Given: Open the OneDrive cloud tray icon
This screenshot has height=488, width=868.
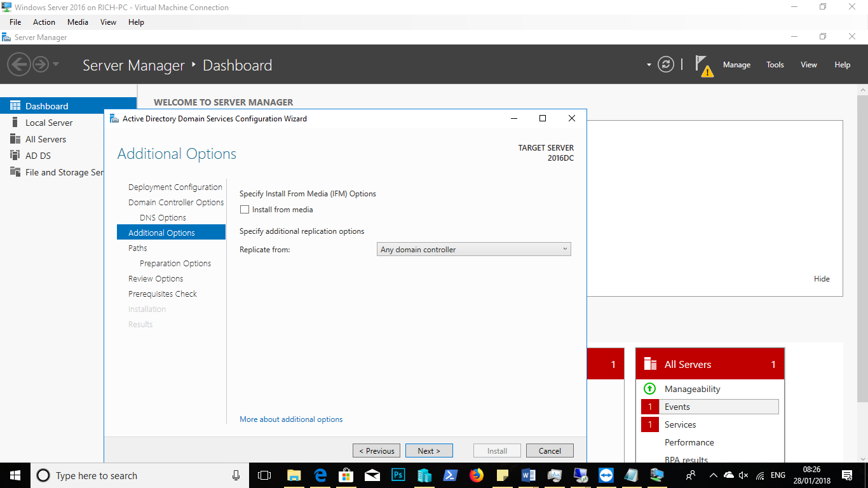Looking at the screenshot, I should (729, 475).
